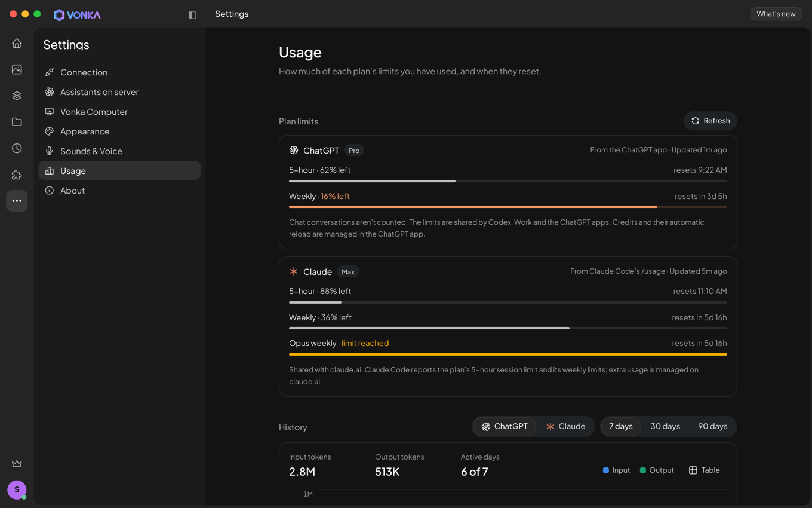Click "From Claude Code's /usage" update text

pos(648,271)
